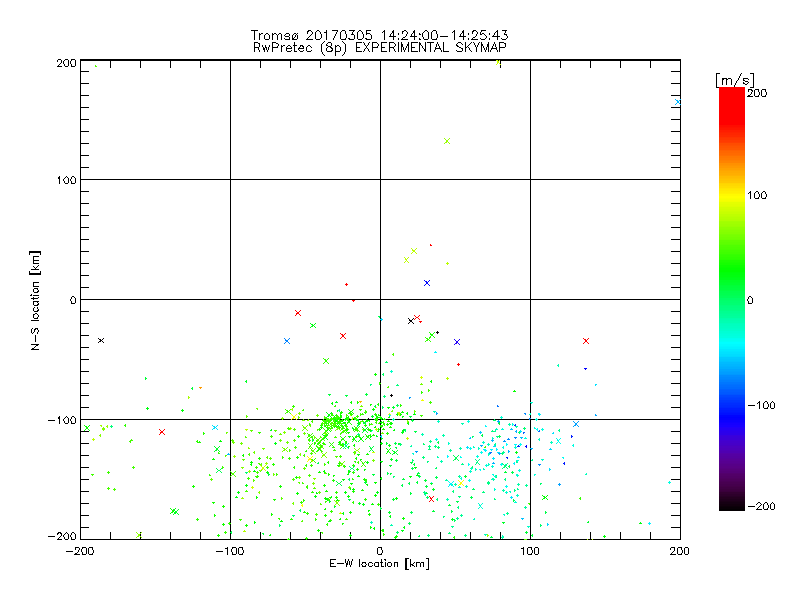
Task: Click the '[m/s]' colorbar unit label
Action: coord(735,80)
